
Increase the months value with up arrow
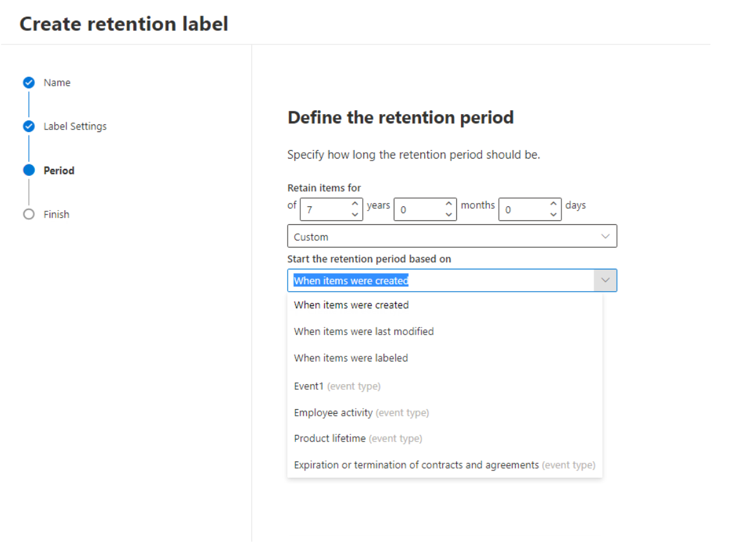pos(449,204)
